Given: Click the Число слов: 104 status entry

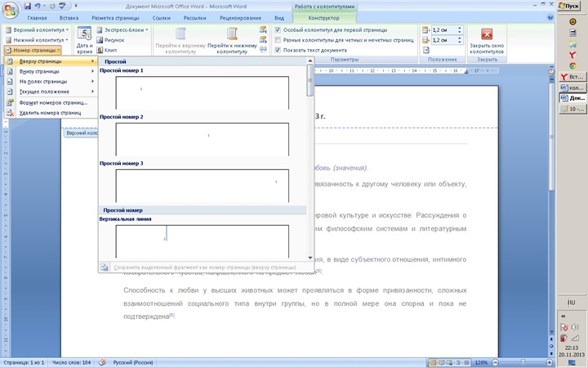Looking at the screenshot, I should pos(71,362).
